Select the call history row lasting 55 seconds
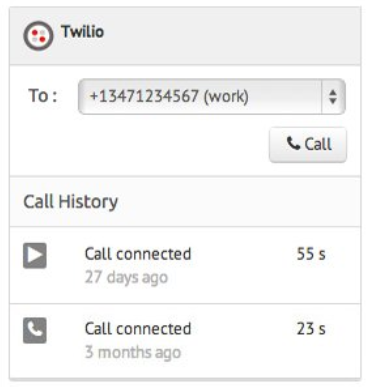 click(x=185, y=265)
